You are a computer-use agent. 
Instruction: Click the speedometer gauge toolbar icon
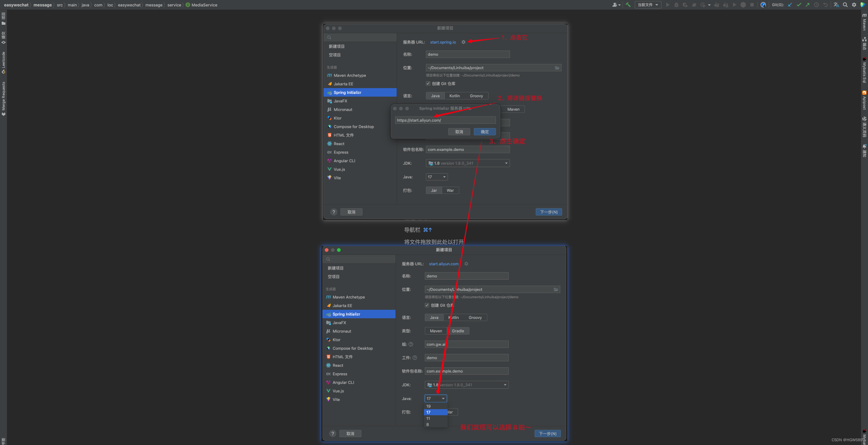tap(763, 5)
